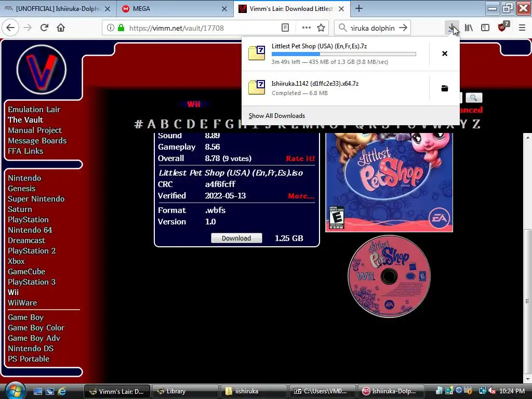Switch to Ishiiruka-Dolp... taskbar window
This screenshot has width=532, height=399.
click(391, 391)
